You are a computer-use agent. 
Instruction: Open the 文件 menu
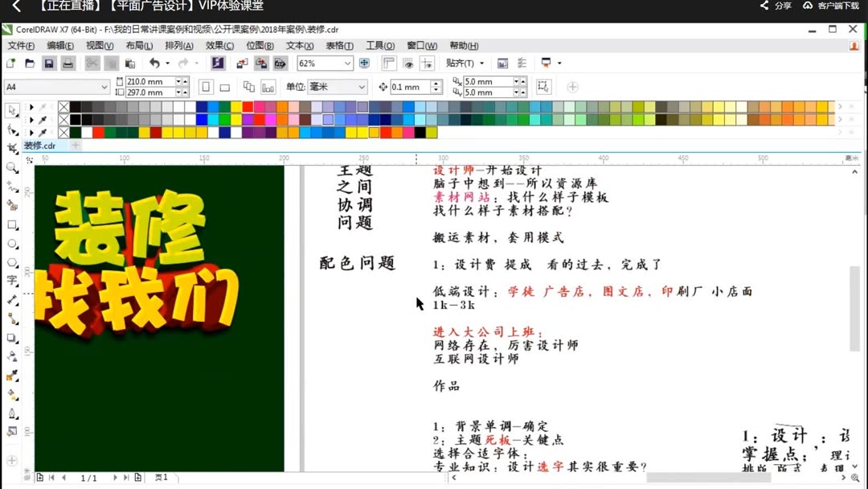pos(20,46)
